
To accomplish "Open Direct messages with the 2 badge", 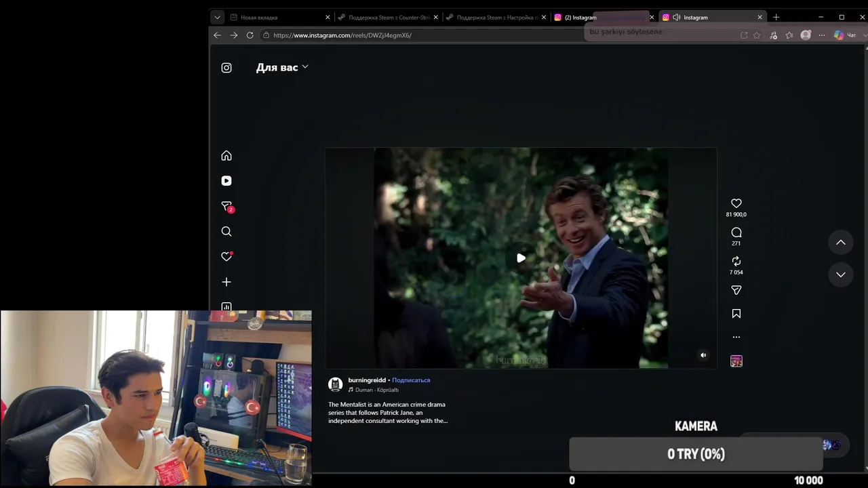I will pyautogui.click(x=226, y=207).
